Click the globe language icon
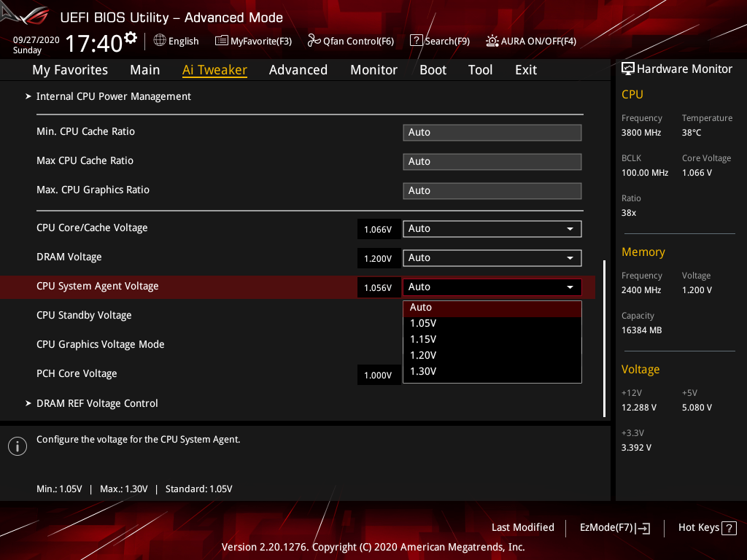Image resolution: width=747 pixels, height=560 pixels. point(160,41)
